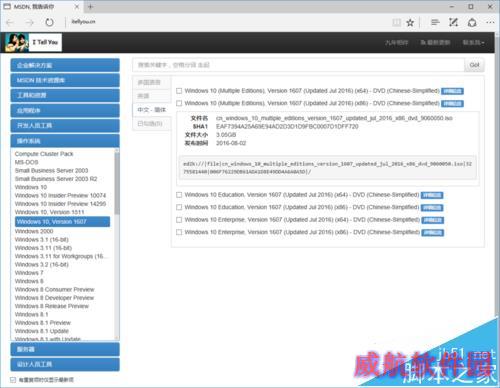The width and height of the screenshot is (500, 388).
Task: Select the 中文 - 简体 language tab
Action: [x=152, y=110]
